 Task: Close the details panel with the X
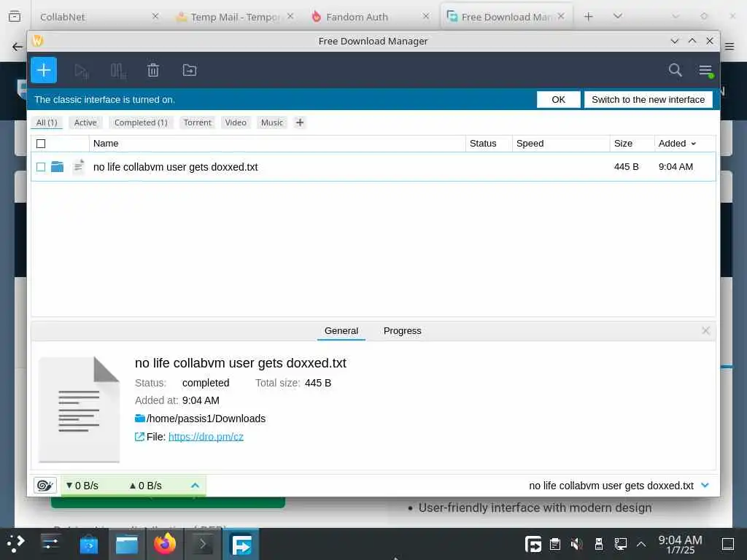pyautogui.click(x=705, y=330)
